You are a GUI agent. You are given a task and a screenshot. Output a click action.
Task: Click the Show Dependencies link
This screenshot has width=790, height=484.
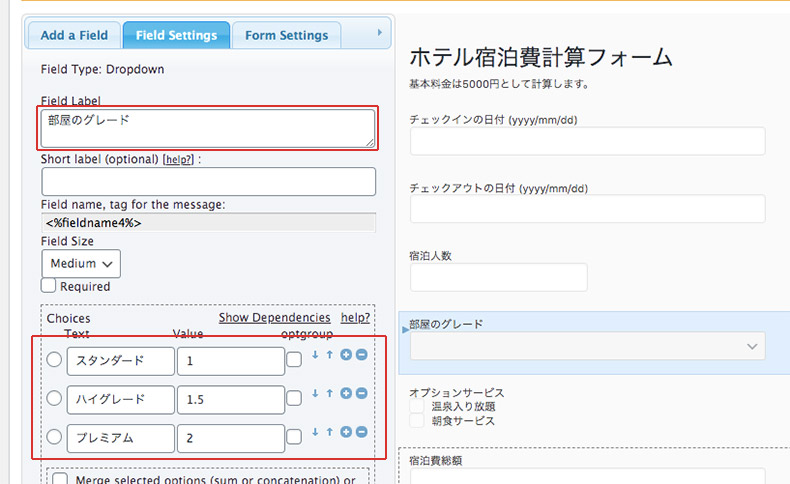point(275,318)
